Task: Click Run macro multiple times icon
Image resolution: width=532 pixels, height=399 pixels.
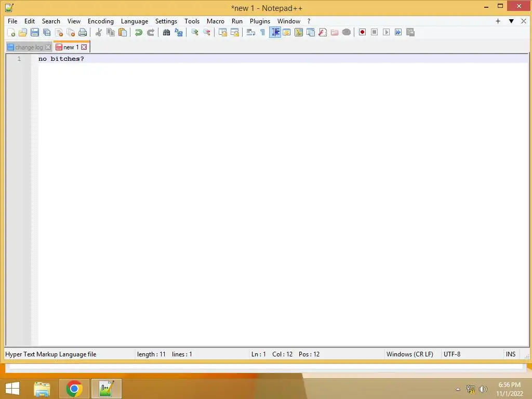Action: pos(398,32)
